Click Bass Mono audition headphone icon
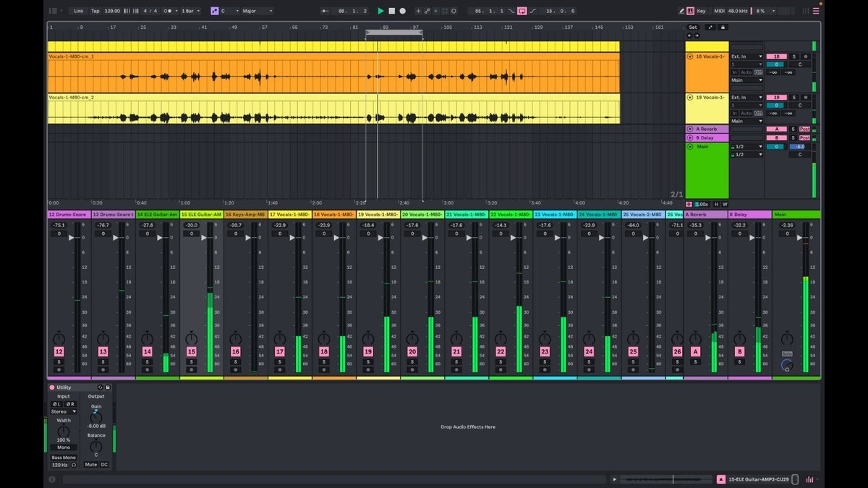 [x=73, y=465]
